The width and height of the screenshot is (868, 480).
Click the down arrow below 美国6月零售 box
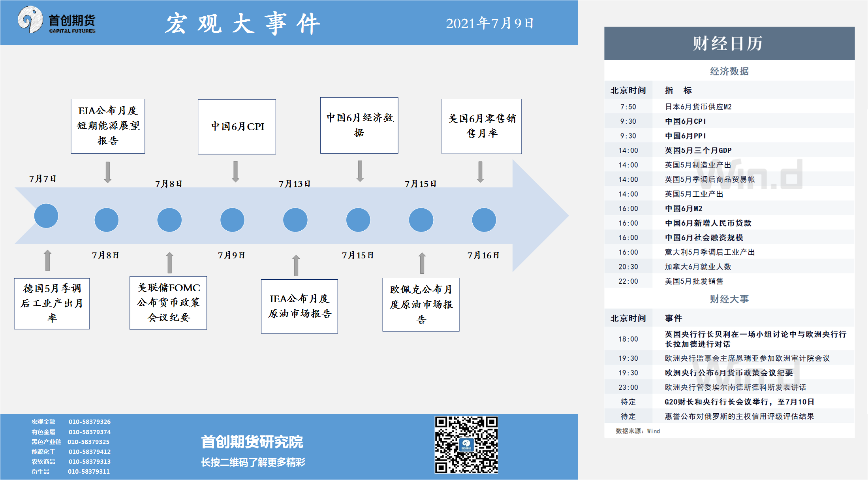pos(480,171)
